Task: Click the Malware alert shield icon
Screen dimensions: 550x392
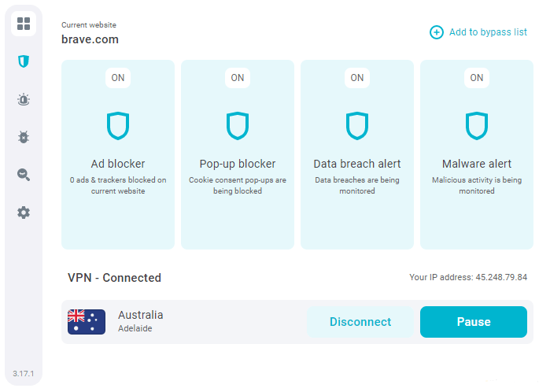Action: click(477, 126)
